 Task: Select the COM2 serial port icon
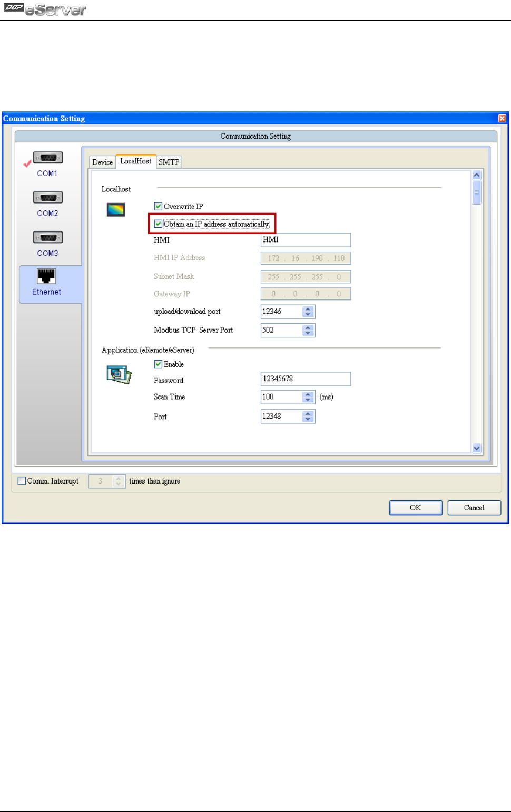pyautogui.click(x=48, y=198)
